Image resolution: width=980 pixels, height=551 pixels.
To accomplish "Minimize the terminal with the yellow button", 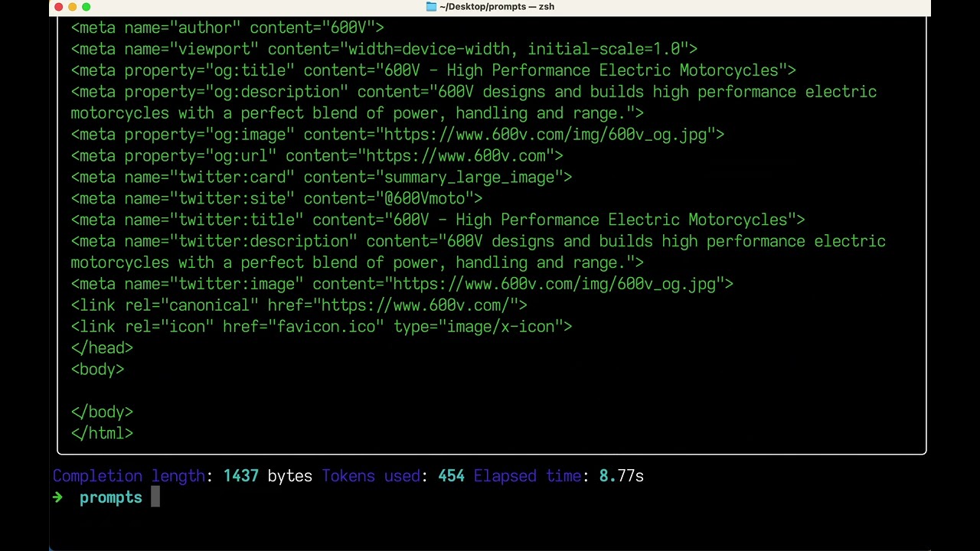I will pos(72,7).
